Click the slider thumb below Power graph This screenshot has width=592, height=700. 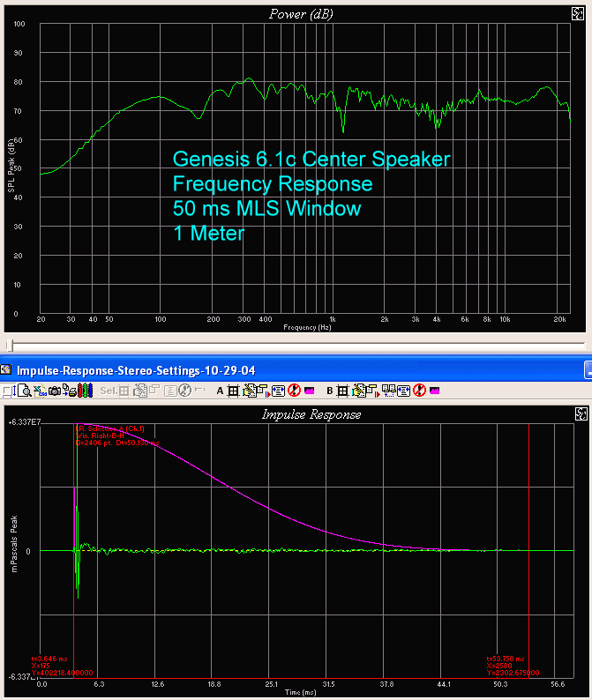[x=10, y=345]
